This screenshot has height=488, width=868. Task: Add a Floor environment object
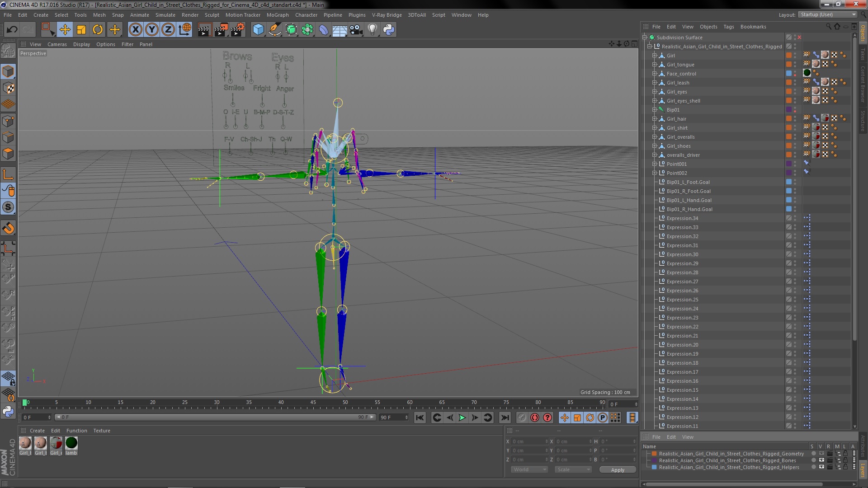[340, 30]
